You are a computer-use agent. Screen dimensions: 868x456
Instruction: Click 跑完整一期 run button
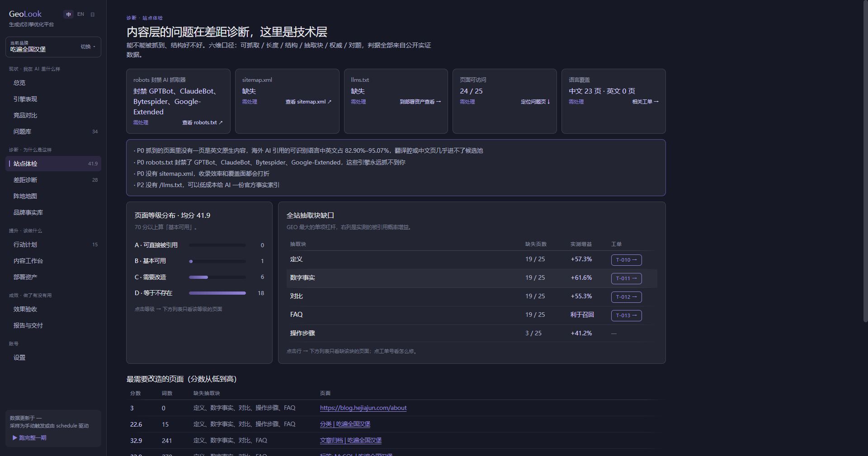coord(29,437)
